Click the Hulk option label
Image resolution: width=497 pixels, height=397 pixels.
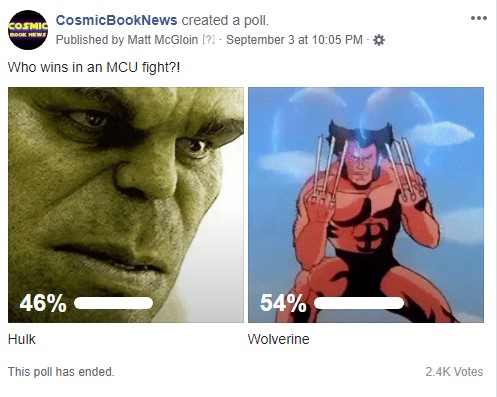pos(22,339)
